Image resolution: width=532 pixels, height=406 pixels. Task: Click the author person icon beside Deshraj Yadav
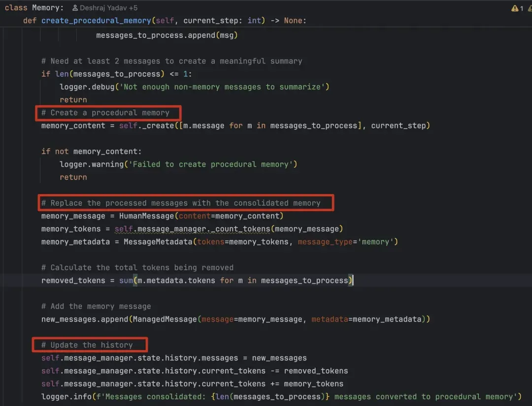pos(75,8)
